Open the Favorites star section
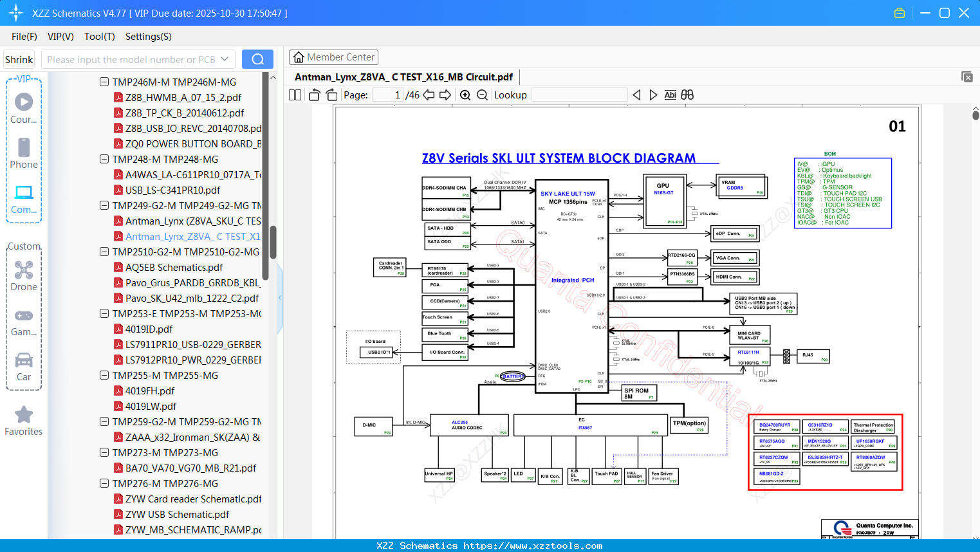The image size is (980, 552). click(x=24, y=421)
